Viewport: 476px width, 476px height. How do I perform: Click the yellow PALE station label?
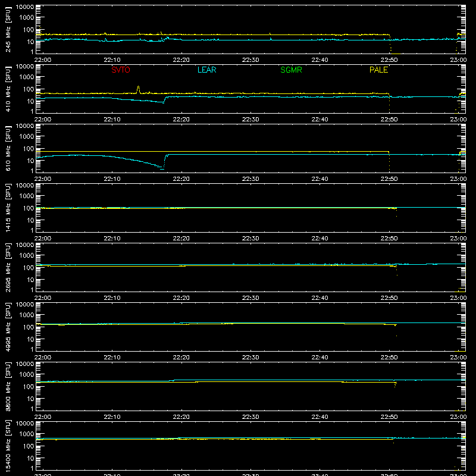pyautogui.click(x=378, y=70)
